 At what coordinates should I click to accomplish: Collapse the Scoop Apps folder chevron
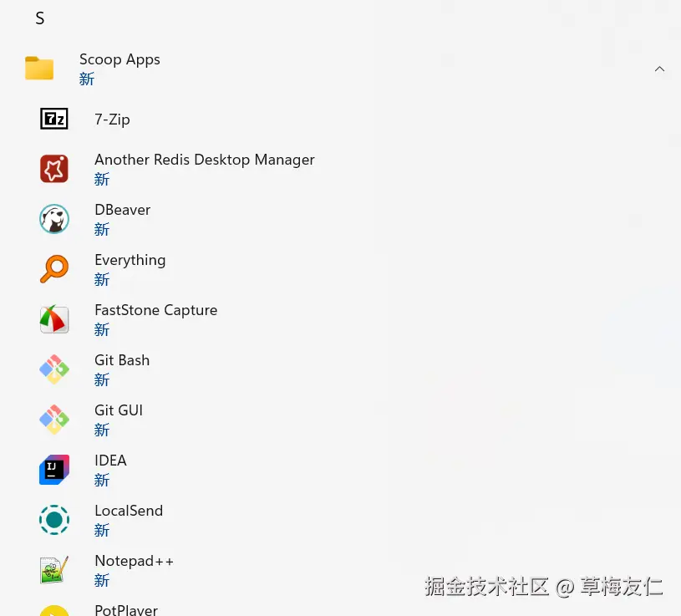(659, 69)
